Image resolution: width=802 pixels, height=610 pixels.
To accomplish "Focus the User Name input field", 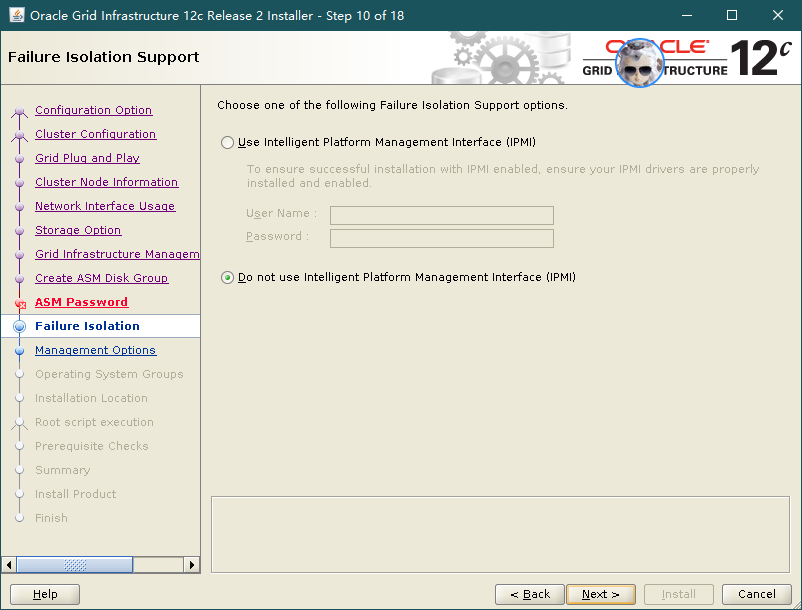I will pos(441,215).
